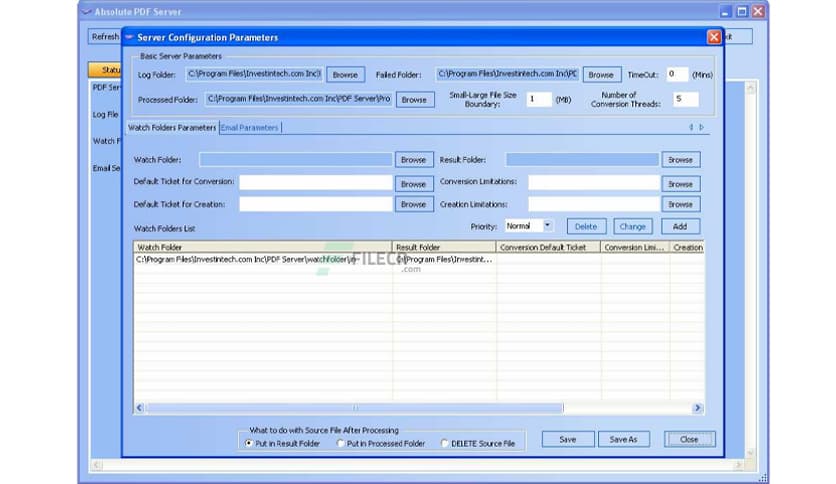Click the result folder cell 'C:\Program Files\Investint...'
836x484 pixels.
pos(445,260)
